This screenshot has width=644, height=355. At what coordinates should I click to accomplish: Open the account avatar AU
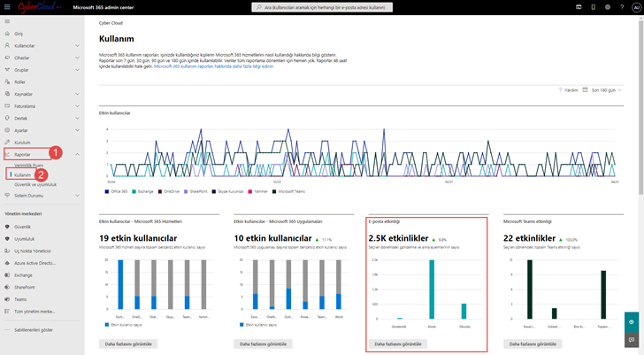(636, 7)
